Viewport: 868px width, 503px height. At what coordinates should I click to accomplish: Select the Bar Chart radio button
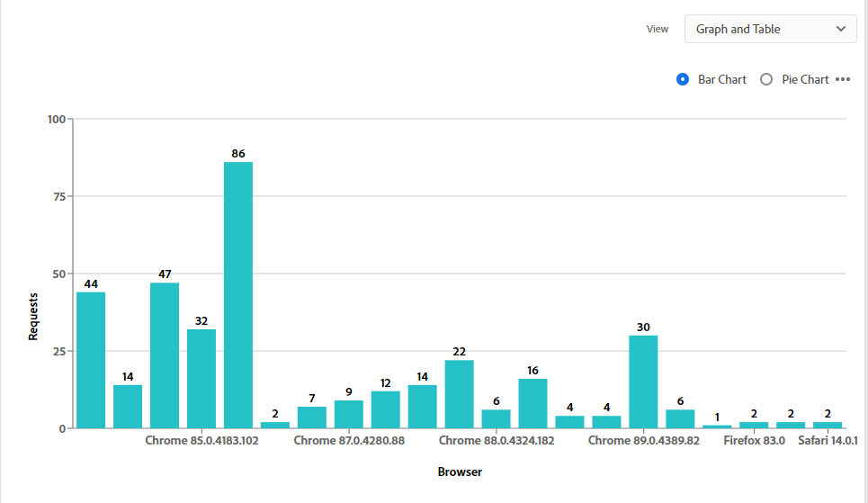683,79
